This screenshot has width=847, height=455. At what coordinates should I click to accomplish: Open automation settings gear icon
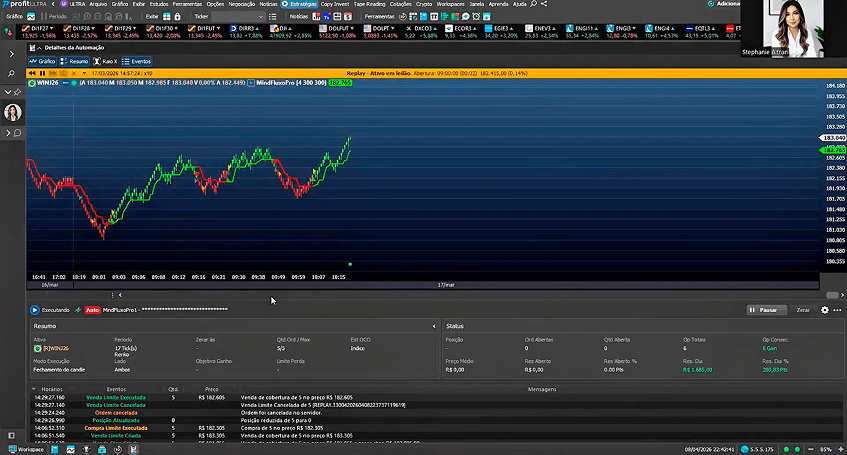pyautogui.click(x=825, y=310)
